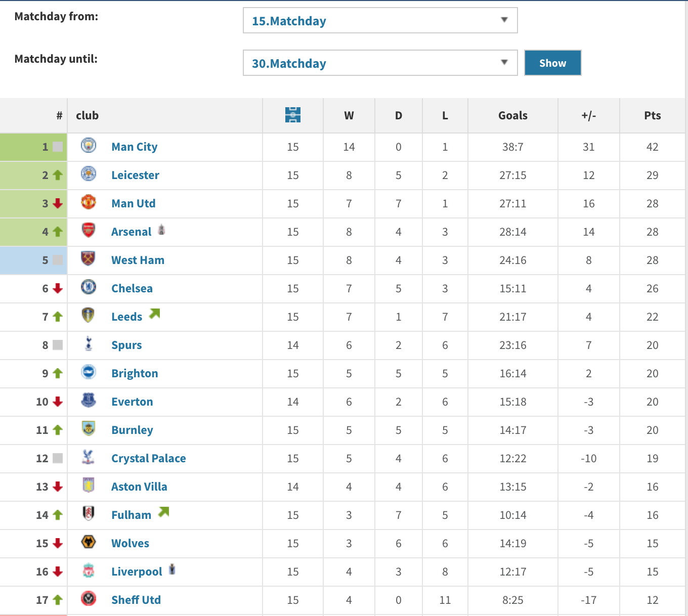Screen dimensions: 688x616
Task: Click the Chelsea club crest
Action: [x=89, y=287]
